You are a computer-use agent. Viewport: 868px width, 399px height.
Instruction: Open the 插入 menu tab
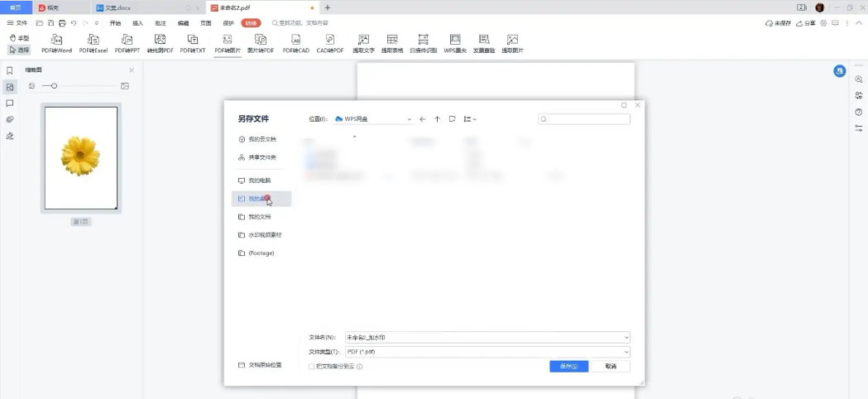(137, 23)
